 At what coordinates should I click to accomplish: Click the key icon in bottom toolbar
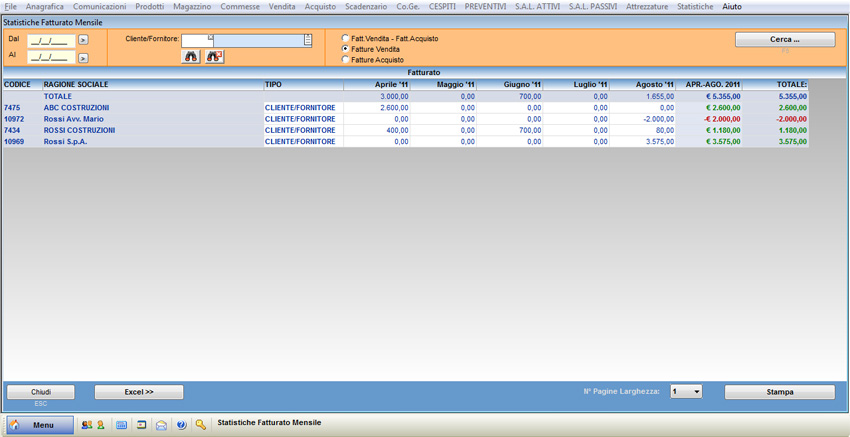(x=201, y=425)
